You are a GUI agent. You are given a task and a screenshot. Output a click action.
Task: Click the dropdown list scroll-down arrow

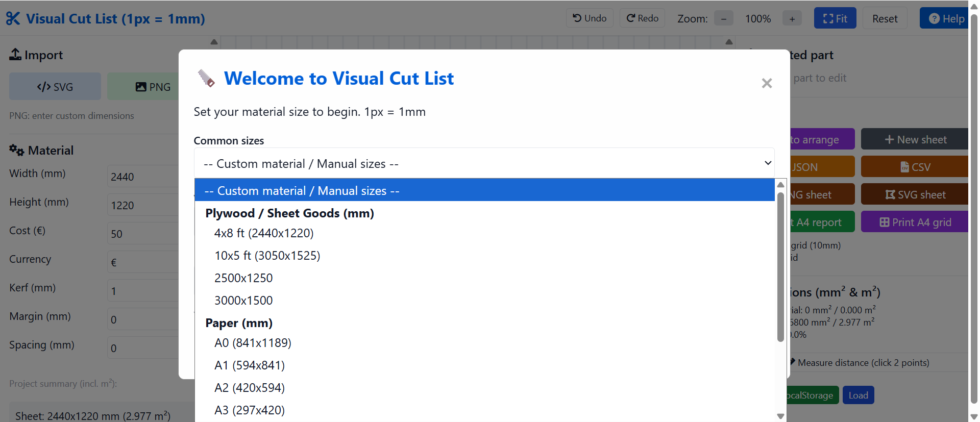pyautogui.click(x=780, y=416)
